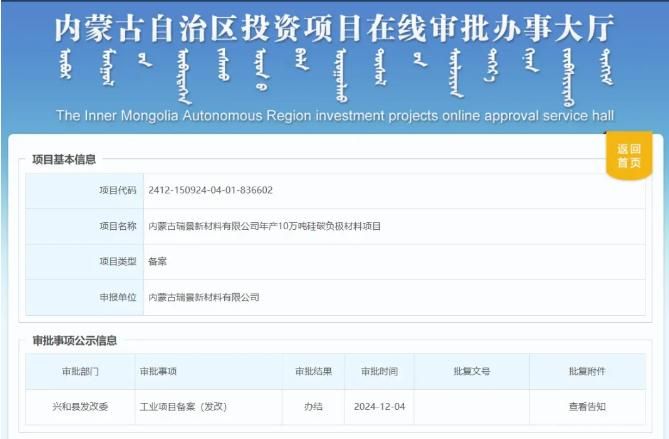669x439 pixels.
Task: Click the 申报单位 company name value
Action: click(x=204, y=297)
